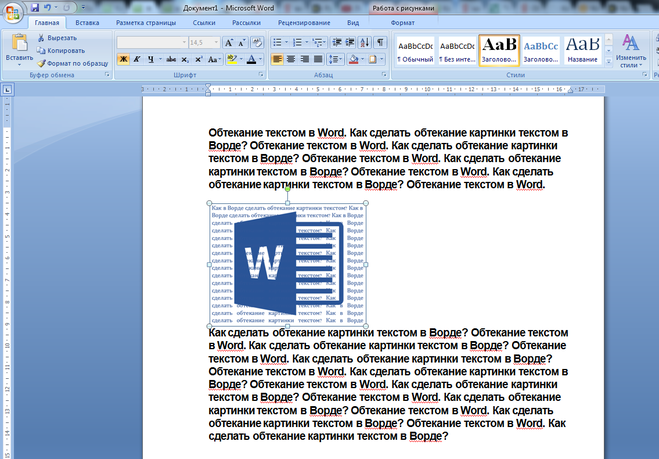Open Абзац dialog launcher
This screenshot has width=659, height=459.
(x=384, y=75)
